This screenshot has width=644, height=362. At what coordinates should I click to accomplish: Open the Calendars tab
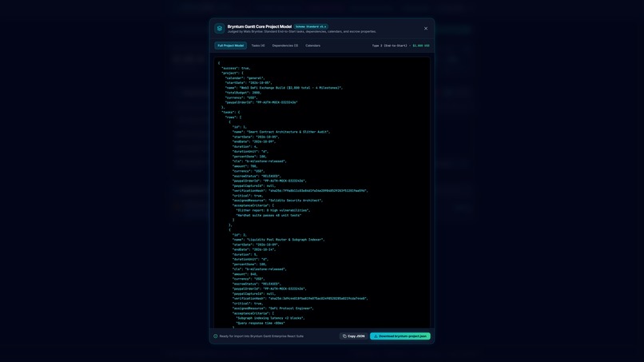coord(313,46)
